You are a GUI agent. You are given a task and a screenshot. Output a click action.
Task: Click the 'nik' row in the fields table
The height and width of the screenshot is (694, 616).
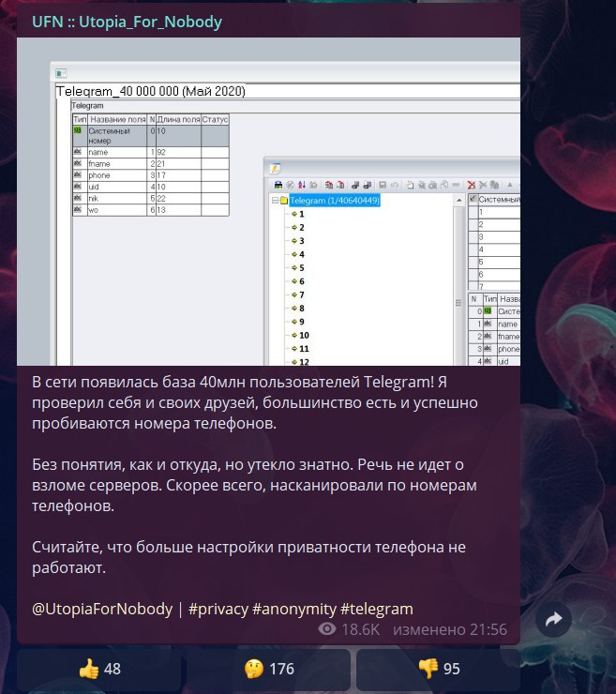(151, 198)
